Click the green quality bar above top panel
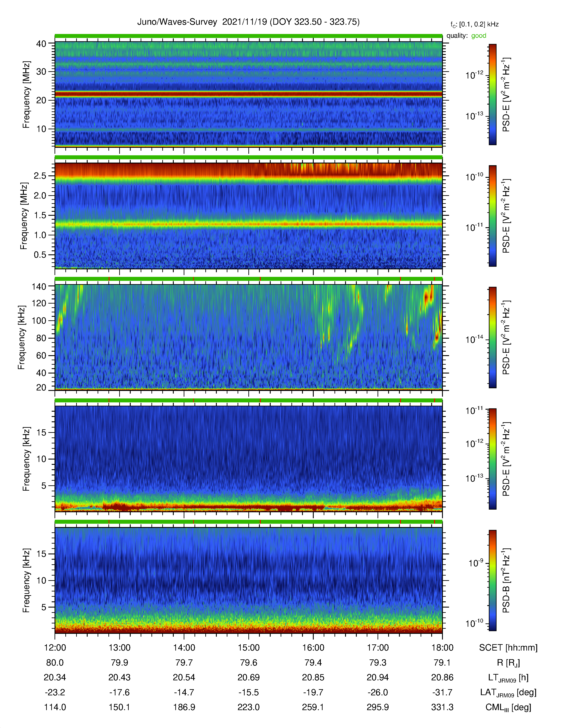The image size is (563, 728). point(248,36)
